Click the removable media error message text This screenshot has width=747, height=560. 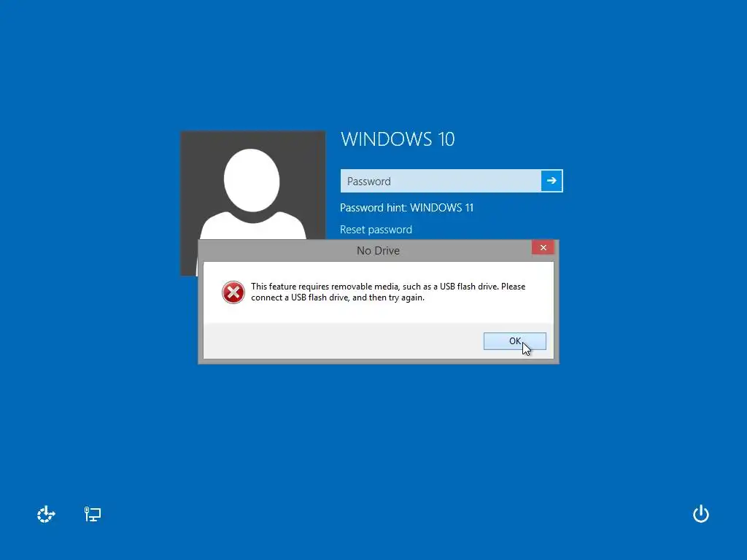(388, 292)
